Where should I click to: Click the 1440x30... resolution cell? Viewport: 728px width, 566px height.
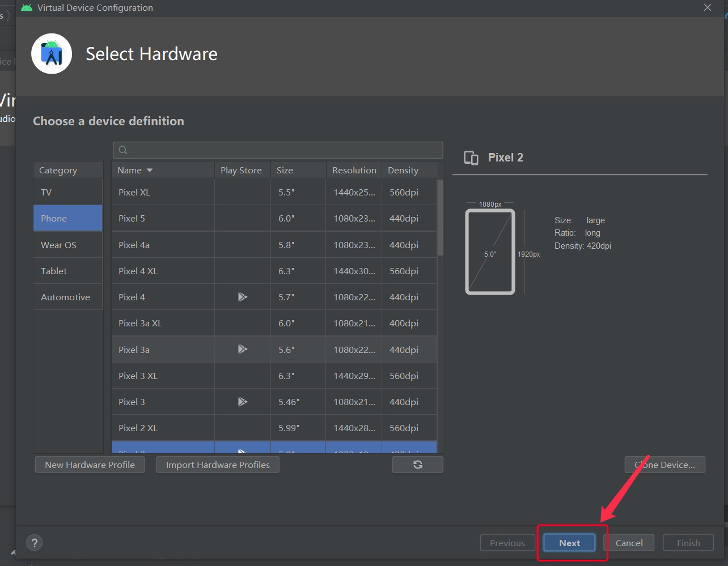[354, 271]
